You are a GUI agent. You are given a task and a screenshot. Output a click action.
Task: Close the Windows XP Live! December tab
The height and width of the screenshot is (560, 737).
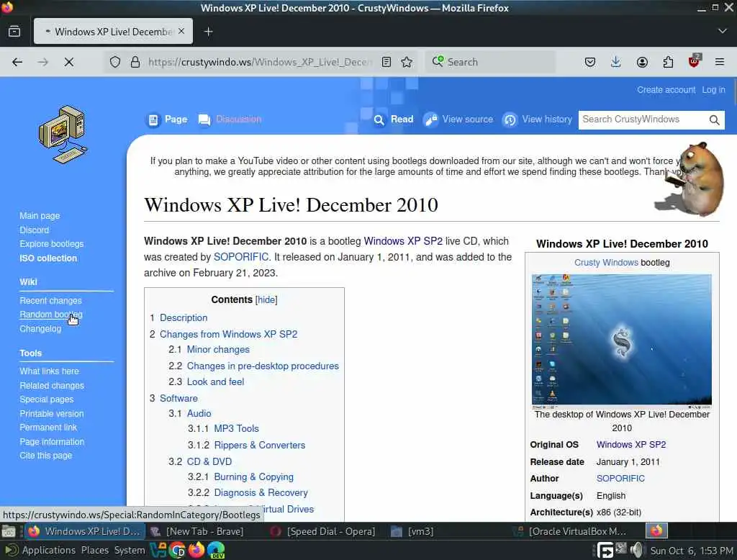(x=181, y=31)
